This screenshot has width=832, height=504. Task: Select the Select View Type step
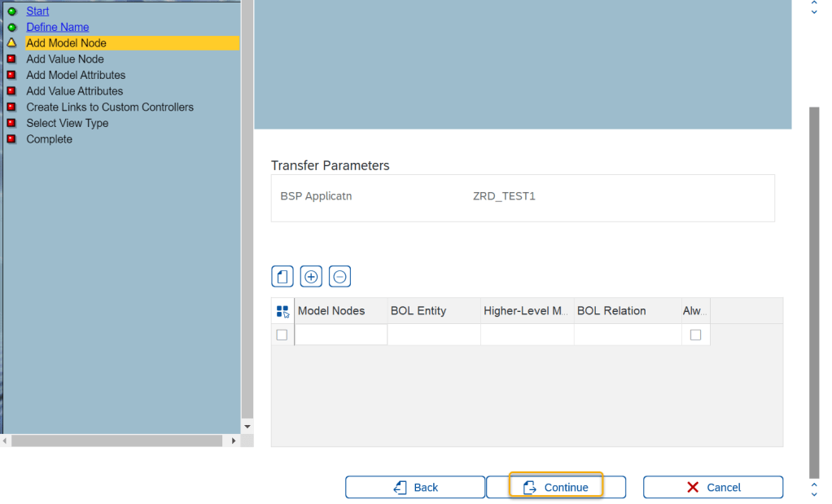pyautogui.click(x=68, y=123)
